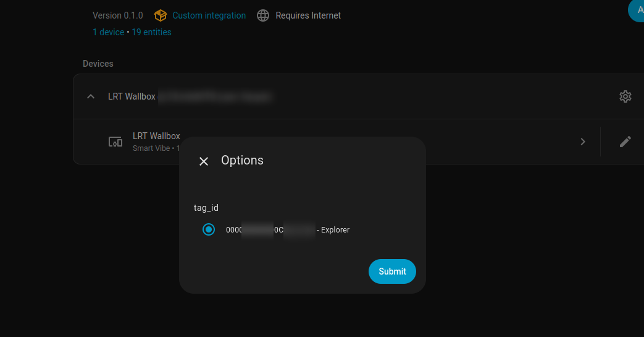644x337 pixels.
Task: Click the device icon beside LRT Wallbox
Action: click(115, 142)
